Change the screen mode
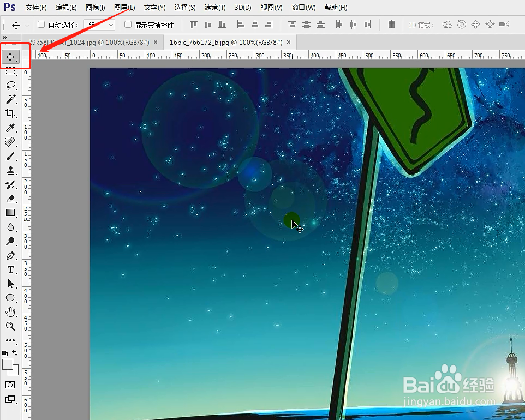Image resolution: width=525 pixels, height=420 pixels. pyautogui.click(x=10, y=399)
